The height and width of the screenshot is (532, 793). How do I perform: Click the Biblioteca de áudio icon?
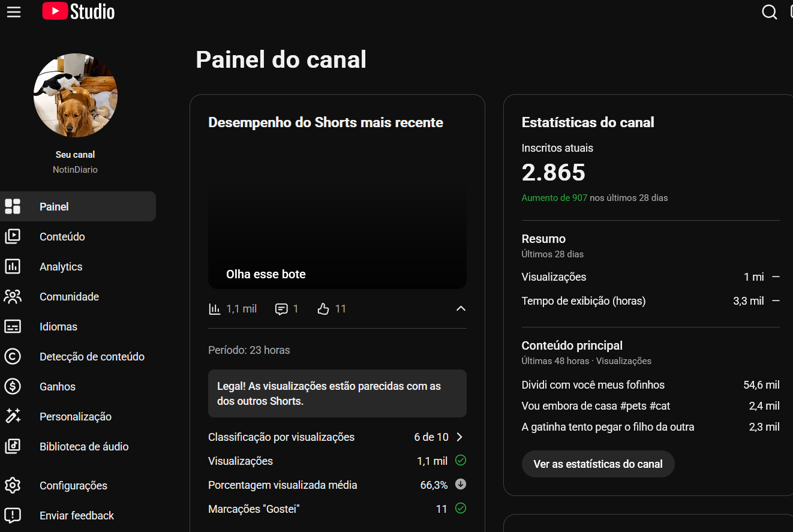tap(13, 446)
